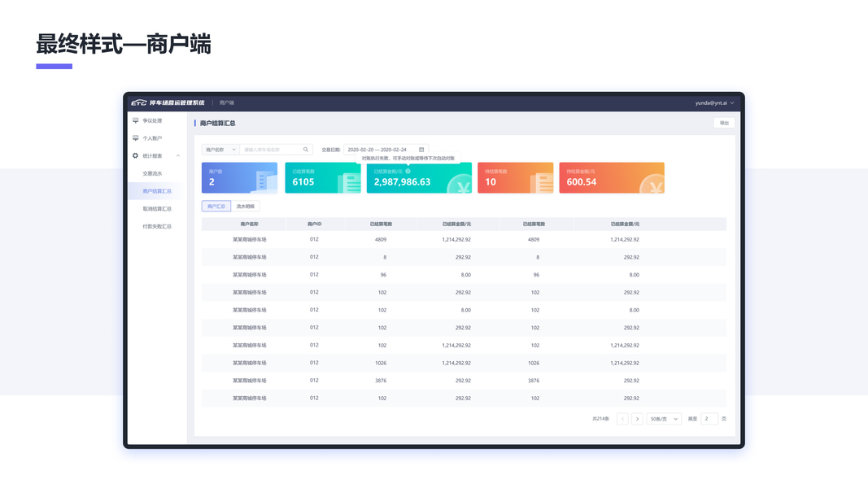This screenshot has height=488, width=868.
Task: Click the 交易日期 label
Action: tap(331, 150)
